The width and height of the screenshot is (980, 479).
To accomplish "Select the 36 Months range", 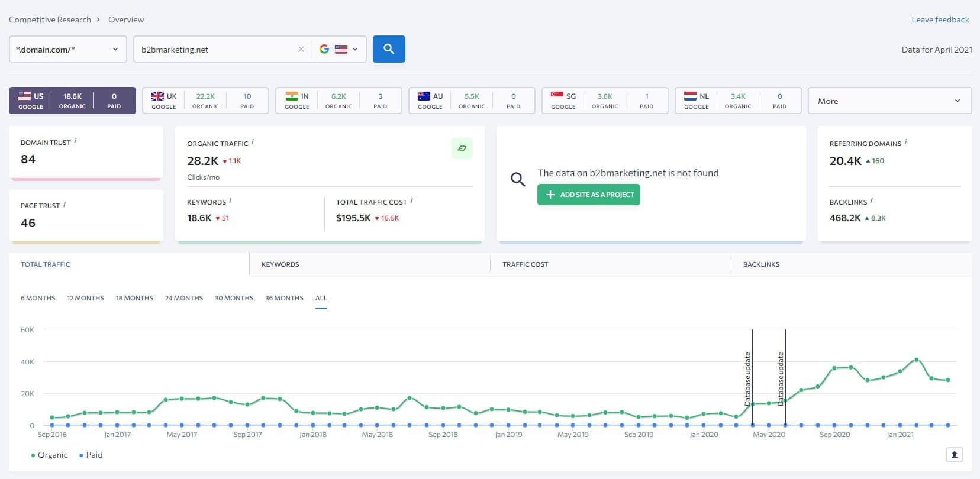I will coord(284,298).
